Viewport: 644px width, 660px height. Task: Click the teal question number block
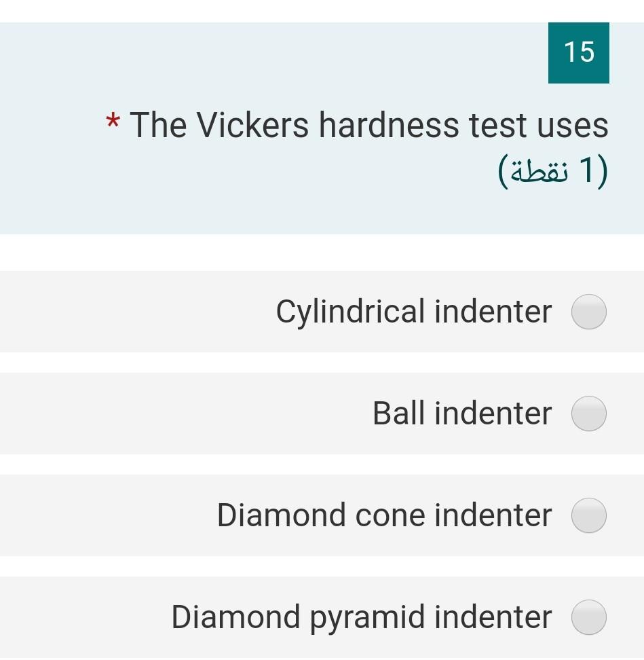(x=578, y=53)
